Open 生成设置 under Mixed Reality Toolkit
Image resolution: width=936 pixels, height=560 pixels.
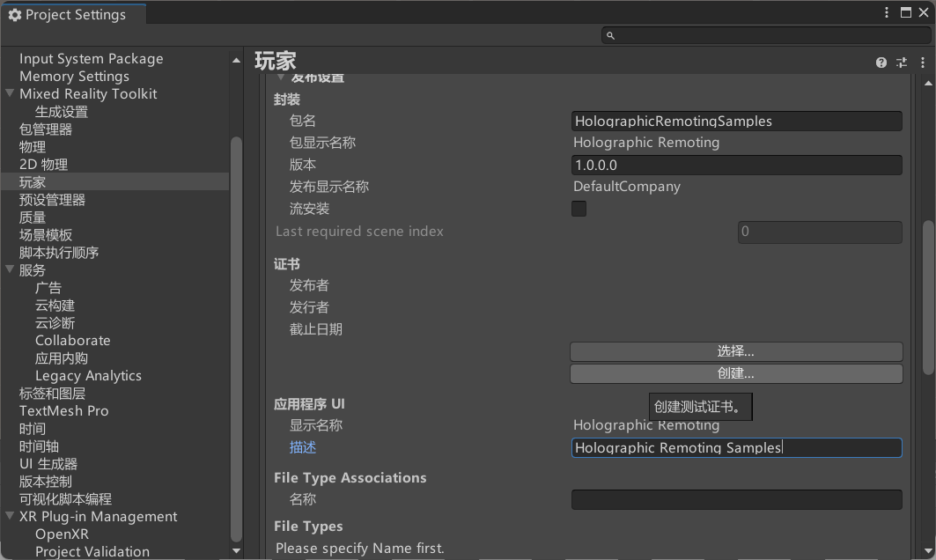62,112
